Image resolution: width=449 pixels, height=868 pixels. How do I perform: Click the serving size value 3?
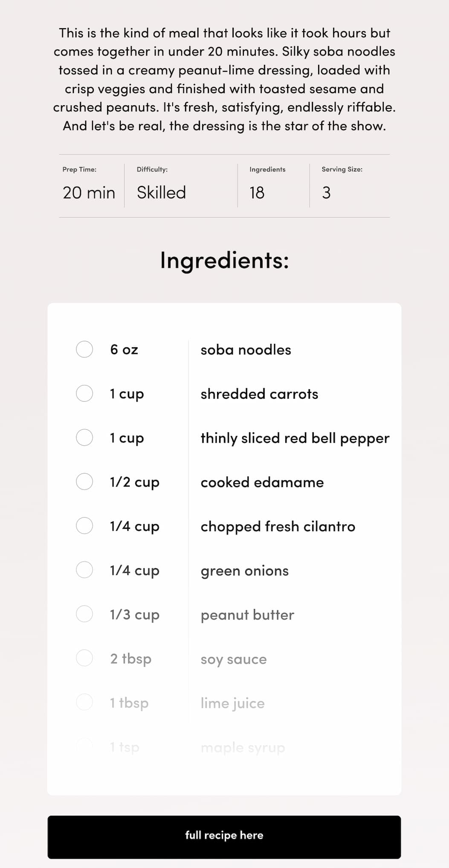[x=326, y=193]
